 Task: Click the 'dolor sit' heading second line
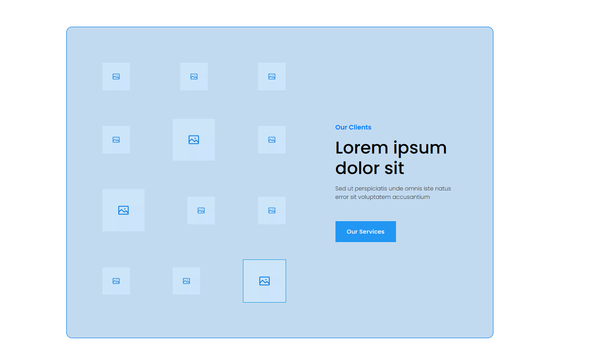[x=370, y=168]
